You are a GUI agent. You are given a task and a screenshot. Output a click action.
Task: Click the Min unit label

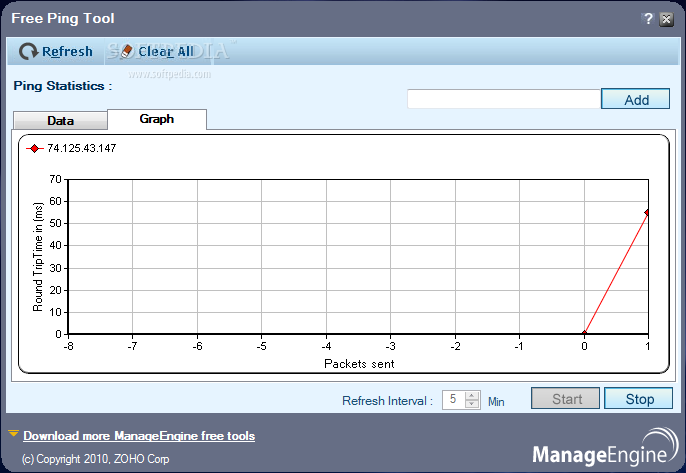[x=496, y=402]
